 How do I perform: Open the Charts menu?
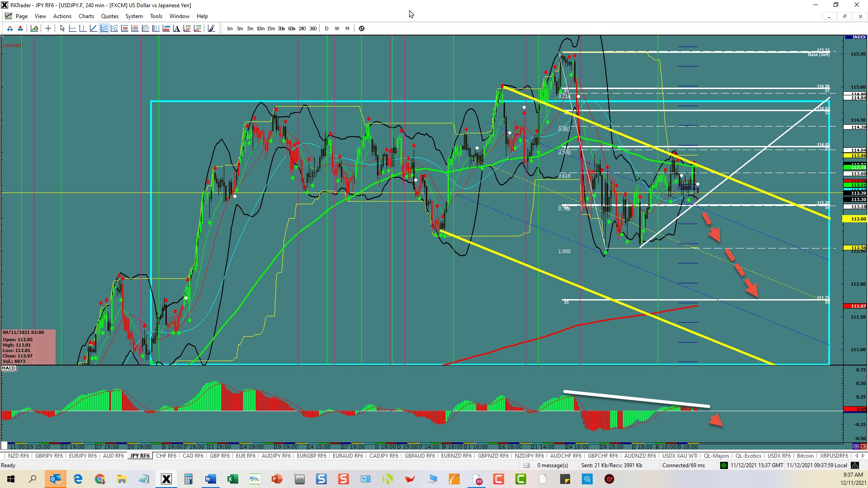[x=86, y=16]
